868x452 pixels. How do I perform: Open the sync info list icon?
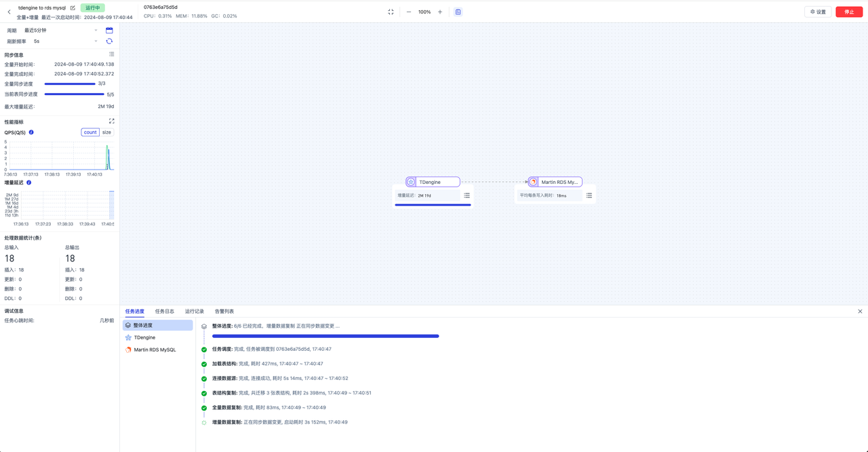click(x=111, y=54)
